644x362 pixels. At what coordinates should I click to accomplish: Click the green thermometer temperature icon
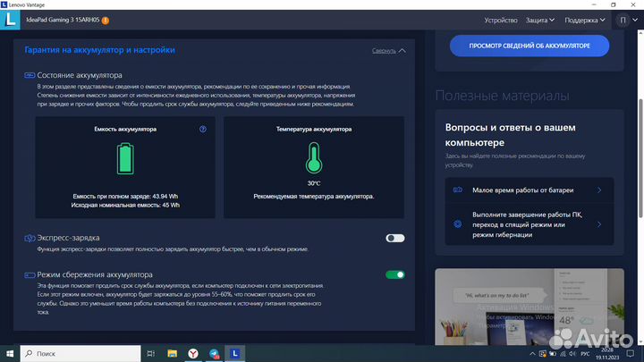[x=314, y=157]
